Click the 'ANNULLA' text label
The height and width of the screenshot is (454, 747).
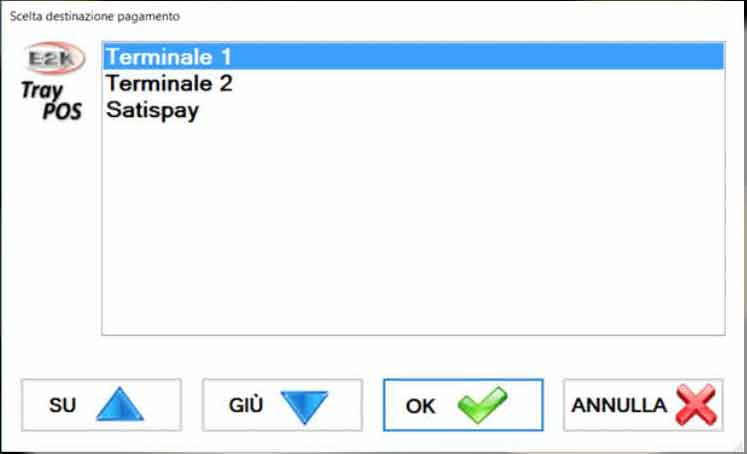point(618,405)
